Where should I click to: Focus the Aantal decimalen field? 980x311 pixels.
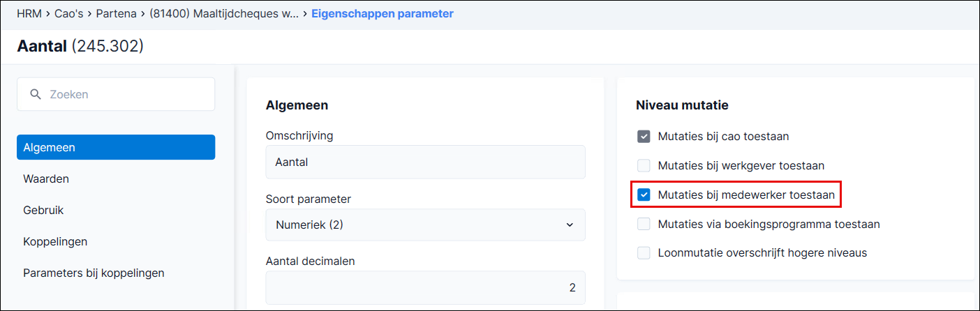tap(426, 287)
